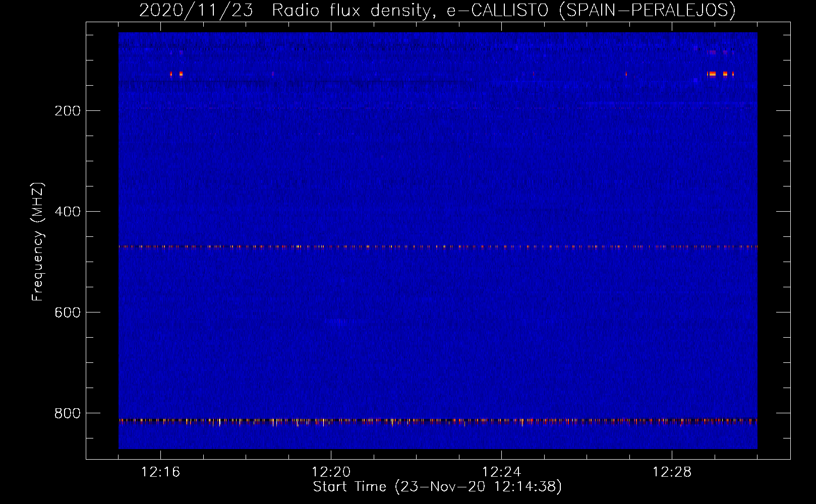Click the "Start Time (23-Nov-20 12:14:38)" label
This screenshot has height=504, width=816.
[x=437, y=487]
